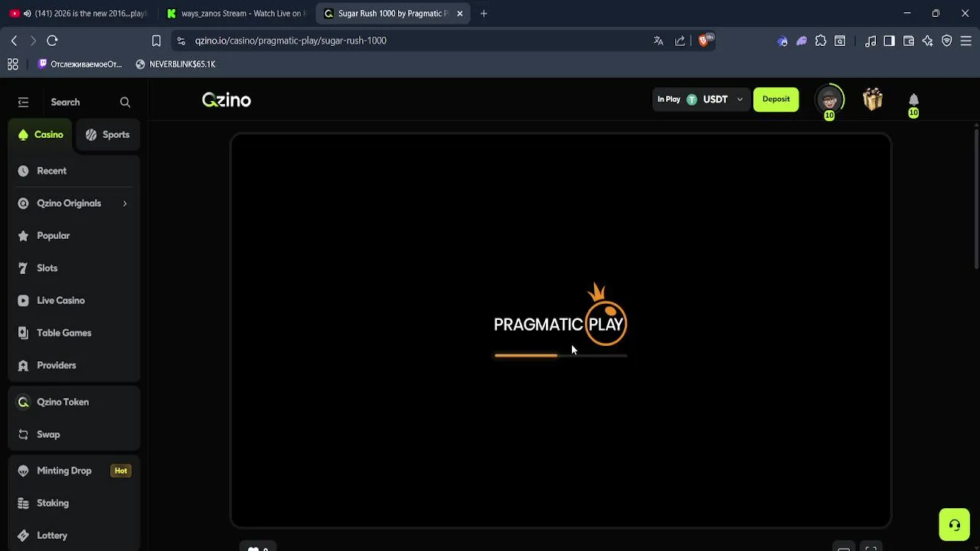Close the Sugar Rush 1000 tab
The height and width of the screenshot is (551, 980).
(x=459, y=14)
